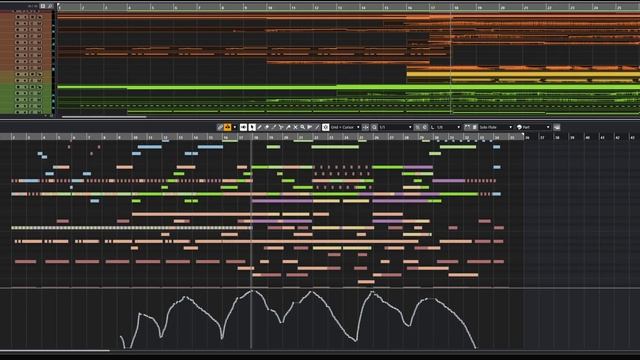Screen dimensions: 640x360
Task: Toggle first button on the topmost orange track
Action: [x=18, y=17]
